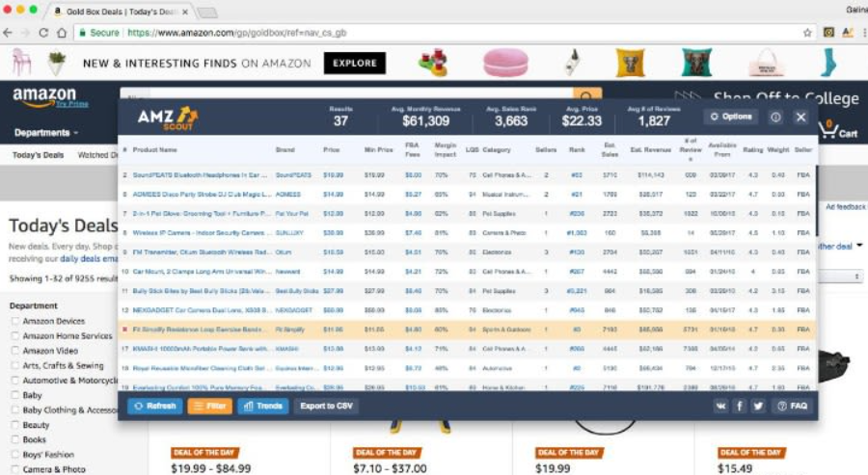Click the blue sock thumbnail
Image resolution: width=868 pixels, height=475 pixels.
(827, 63)
